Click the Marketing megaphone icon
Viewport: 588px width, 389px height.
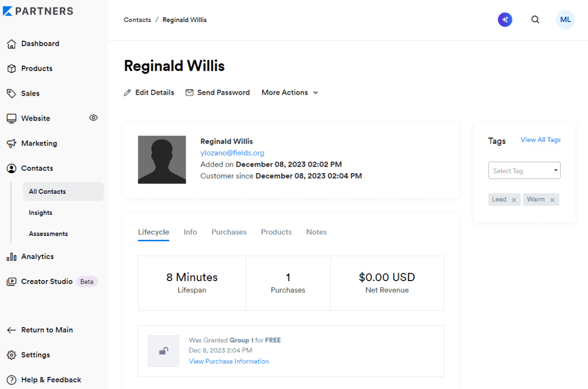[x=11, y=143]
